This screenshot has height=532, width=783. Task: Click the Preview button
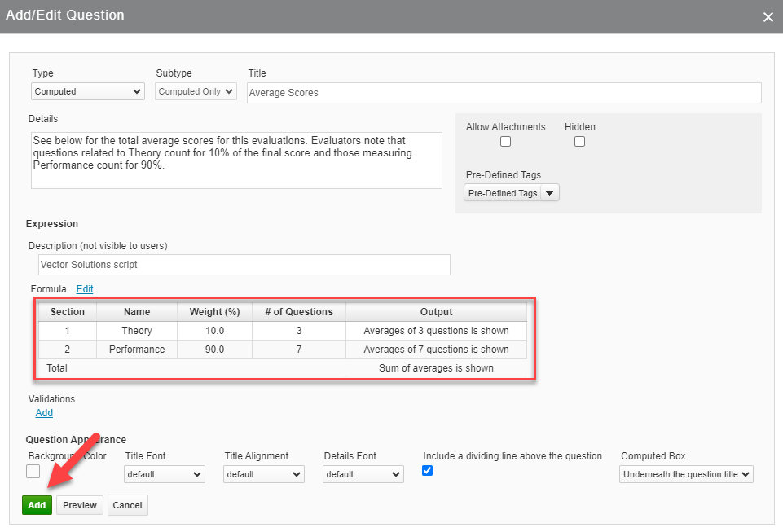pos(79,505)
